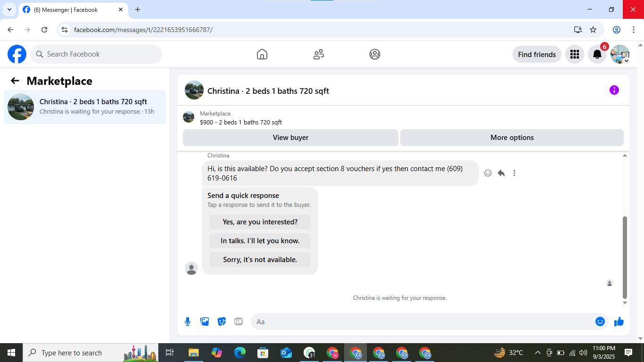644x362 pixels.
Task: Choose a sticker icon
Action: coord(222,321)
